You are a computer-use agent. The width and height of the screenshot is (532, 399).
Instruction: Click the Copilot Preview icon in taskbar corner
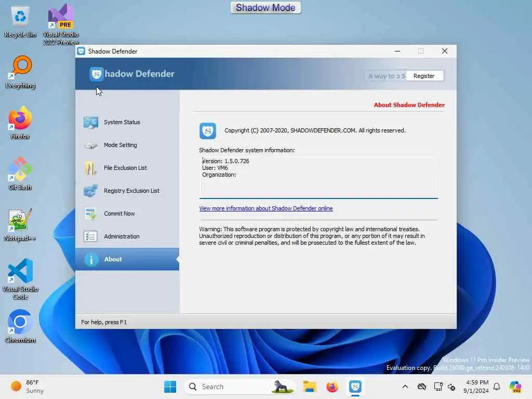point(515,387)
